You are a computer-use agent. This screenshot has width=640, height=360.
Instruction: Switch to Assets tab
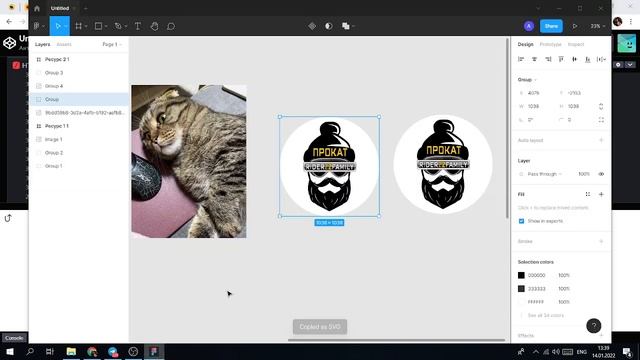[x=64, y=44]
